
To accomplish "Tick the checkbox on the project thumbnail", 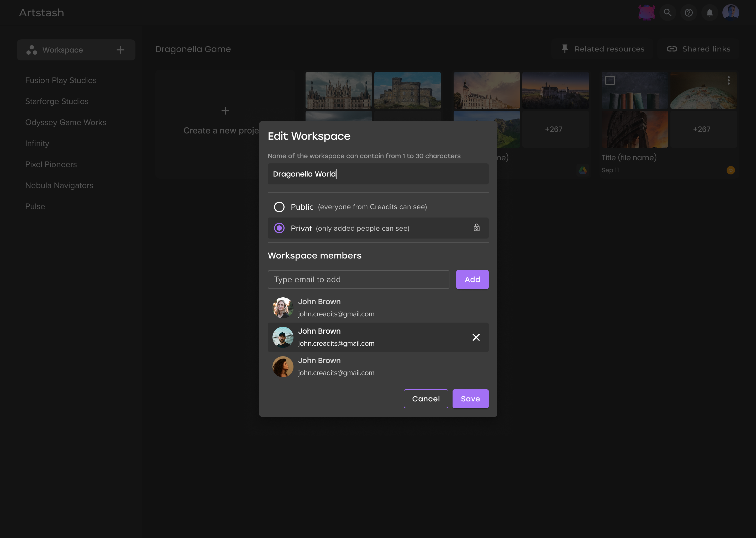I will 610,80.
